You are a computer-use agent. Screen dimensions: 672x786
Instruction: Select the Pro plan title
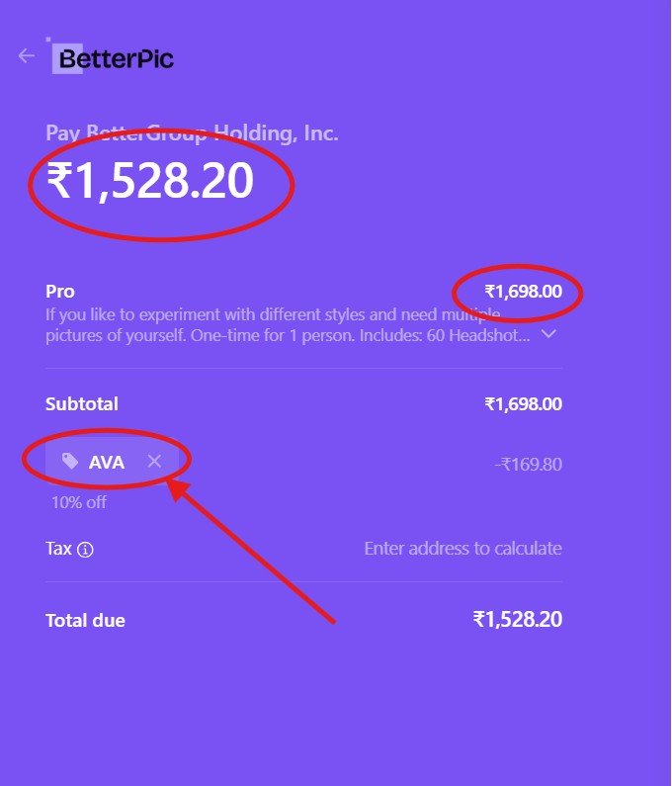tap(60, 292)
